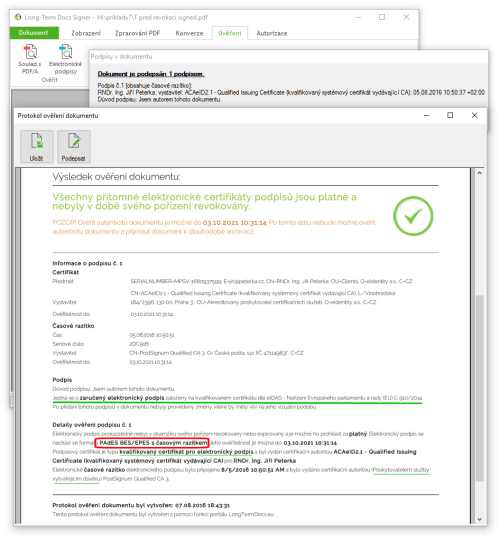
Task: Open the Dokument tab
Action: pos(34,33)
